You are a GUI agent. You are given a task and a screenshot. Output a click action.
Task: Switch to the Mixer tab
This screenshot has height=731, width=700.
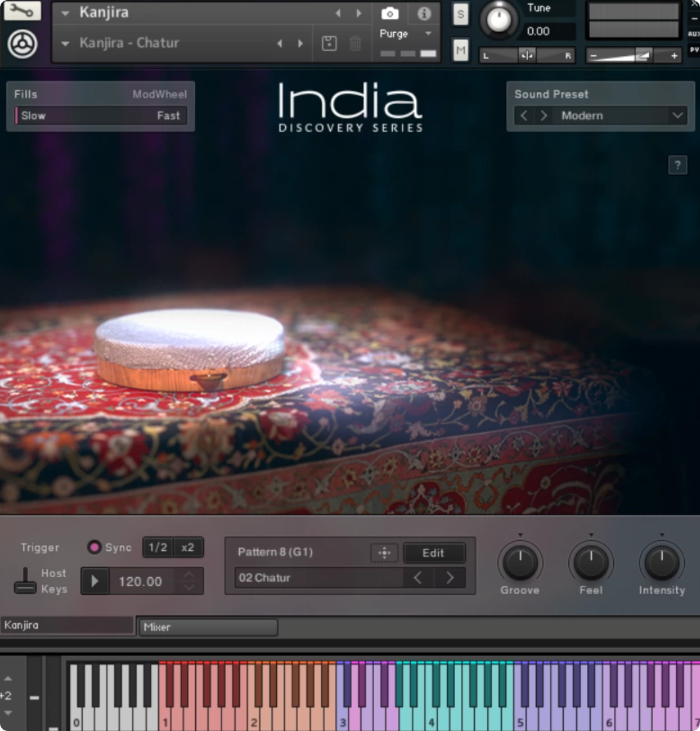[x=208, y=627]
